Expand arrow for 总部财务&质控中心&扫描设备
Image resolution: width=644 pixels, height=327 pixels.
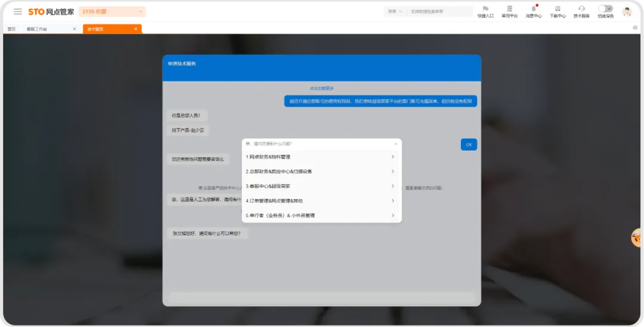point(392,172)
